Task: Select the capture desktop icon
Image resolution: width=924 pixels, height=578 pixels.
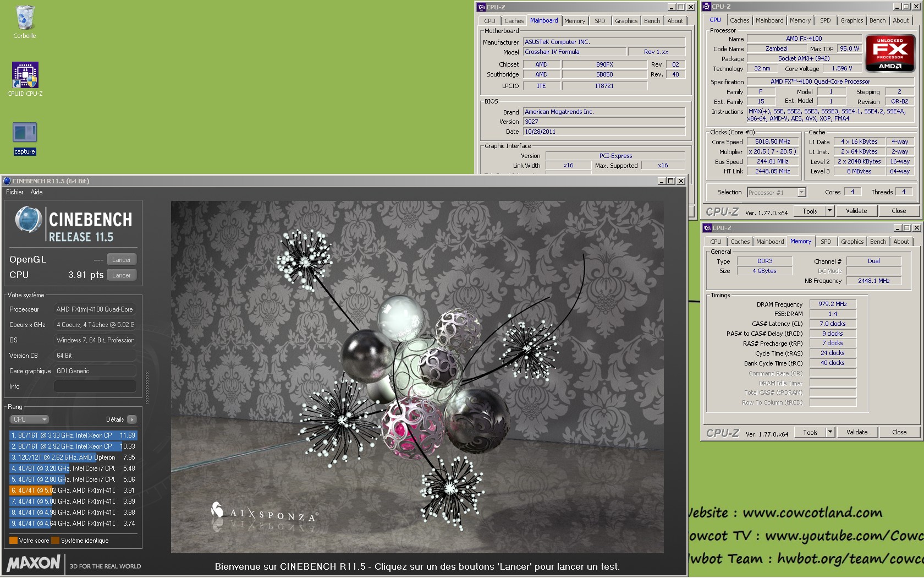Action: click(x=25, y=132)
